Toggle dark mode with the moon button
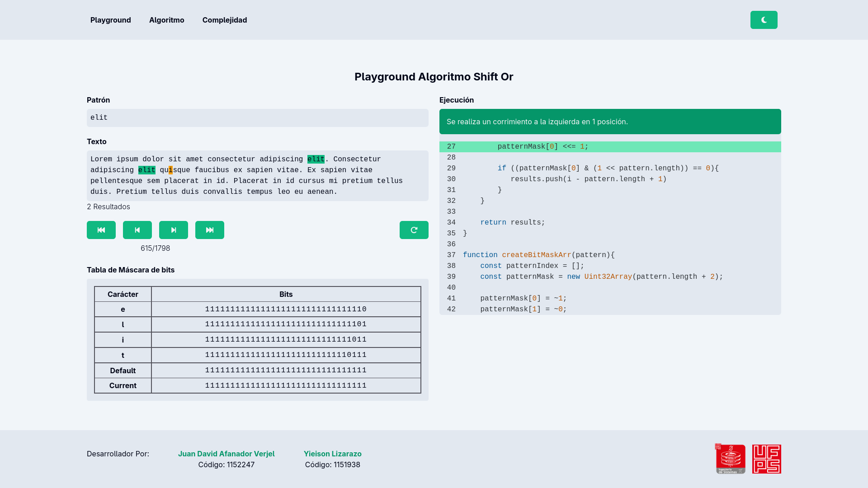The image size is (868, 488). 764,20
